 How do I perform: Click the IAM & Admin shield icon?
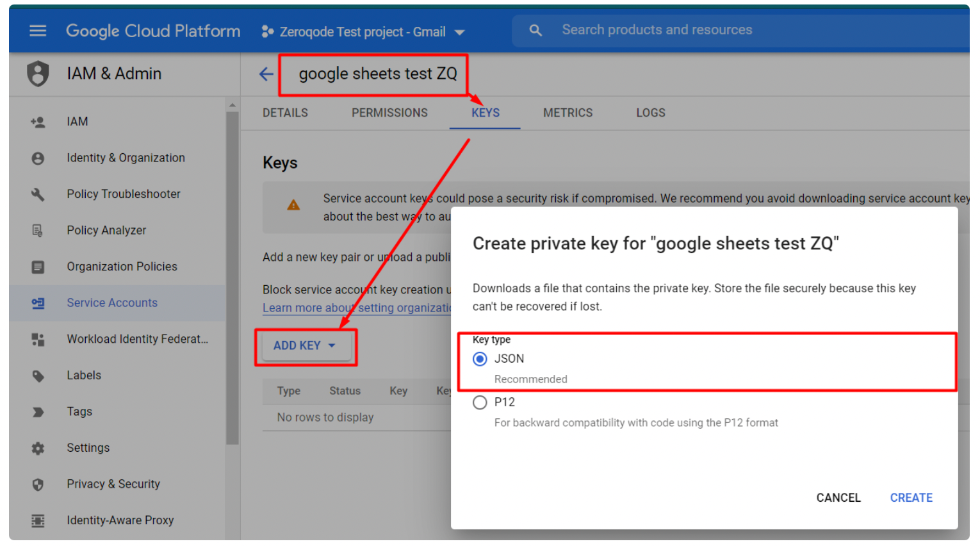[38, 74]
